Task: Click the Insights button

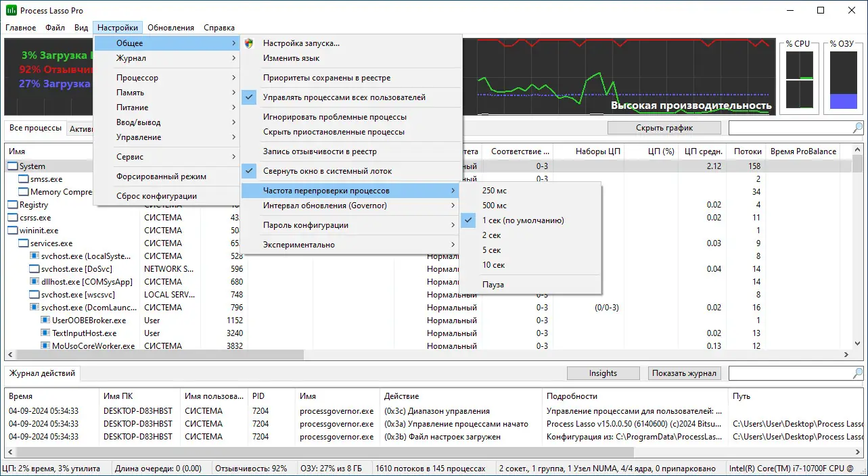Action: (603, 373)
